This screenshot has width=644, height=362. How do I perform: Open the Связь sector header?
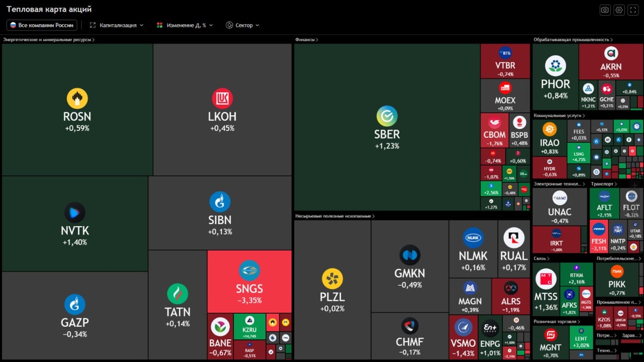[541, 258]
